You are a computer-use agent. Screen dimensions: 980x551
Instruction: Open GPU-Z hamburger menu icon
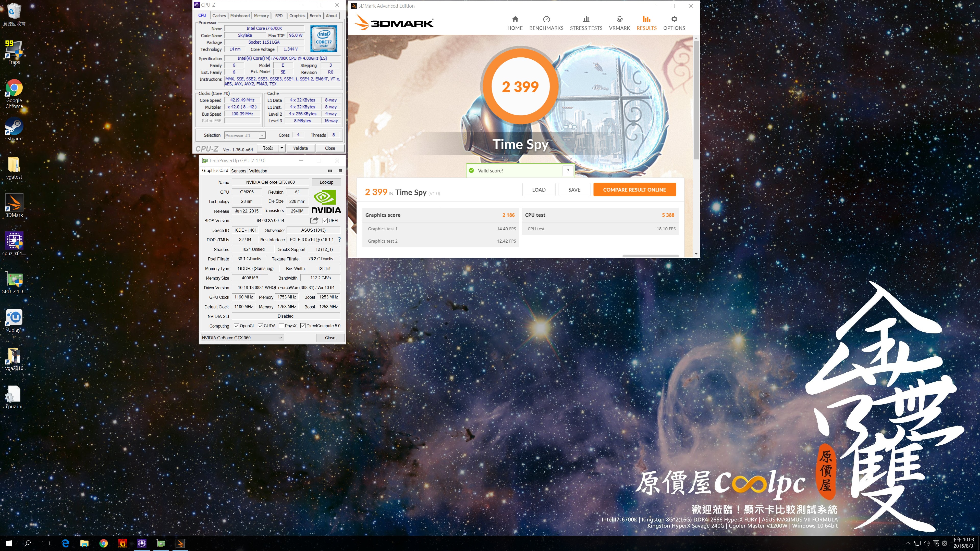(340, 171)
